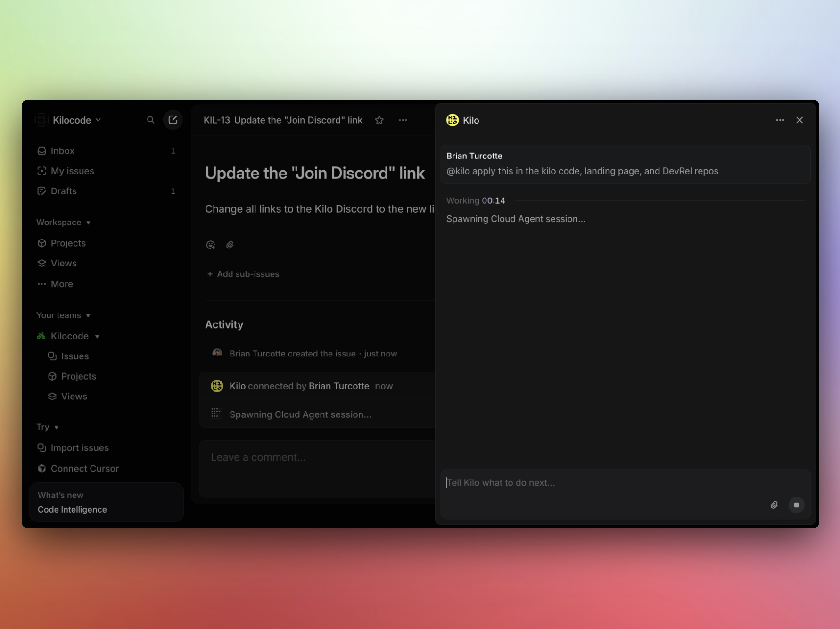Collapse the Kilocode team tree
Image resolution: width=840 pixels, height=629 pixels.
click(97, 336)
